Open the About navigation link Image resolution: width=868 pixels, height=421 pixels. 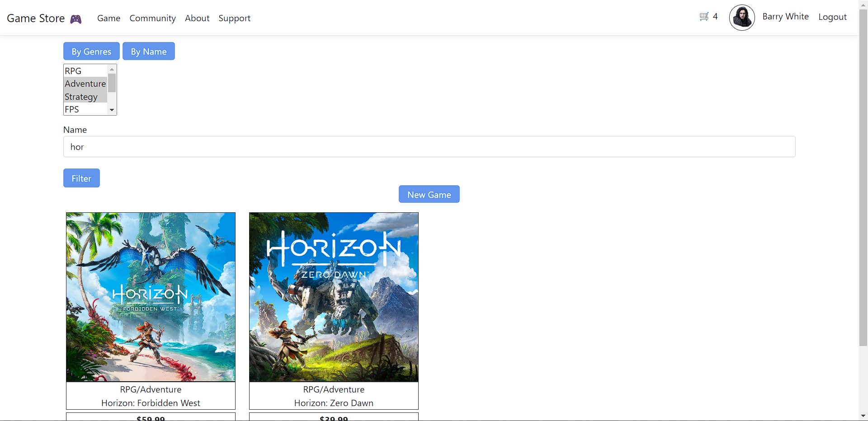point(197,18)
